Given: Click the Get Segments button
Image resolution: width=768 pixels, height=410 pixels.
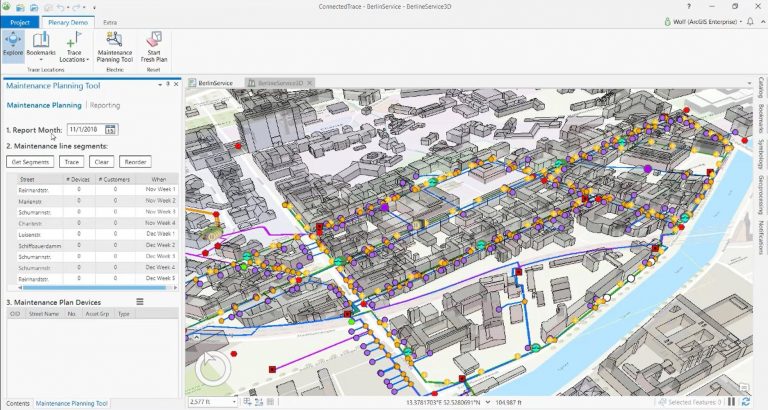Looking at the screenshot, I should tap(30, 162).
